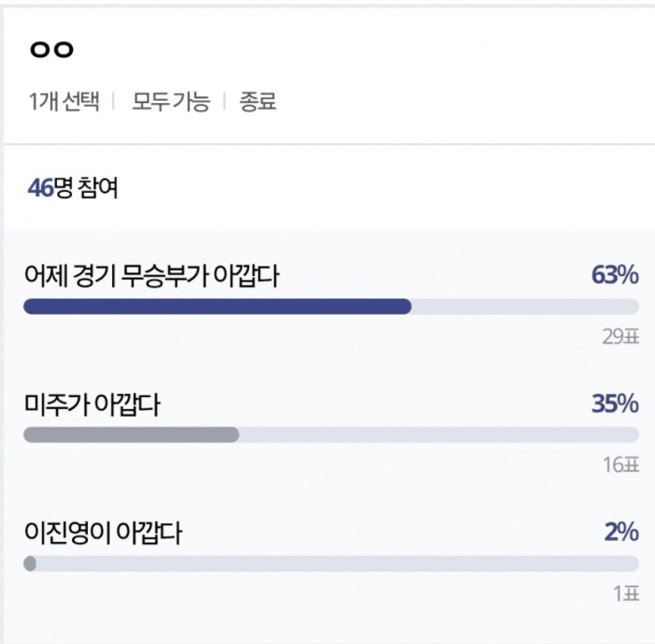View the "29표" vote count
The width and height of the screenshot is (655, 644).
coord(620,337)
